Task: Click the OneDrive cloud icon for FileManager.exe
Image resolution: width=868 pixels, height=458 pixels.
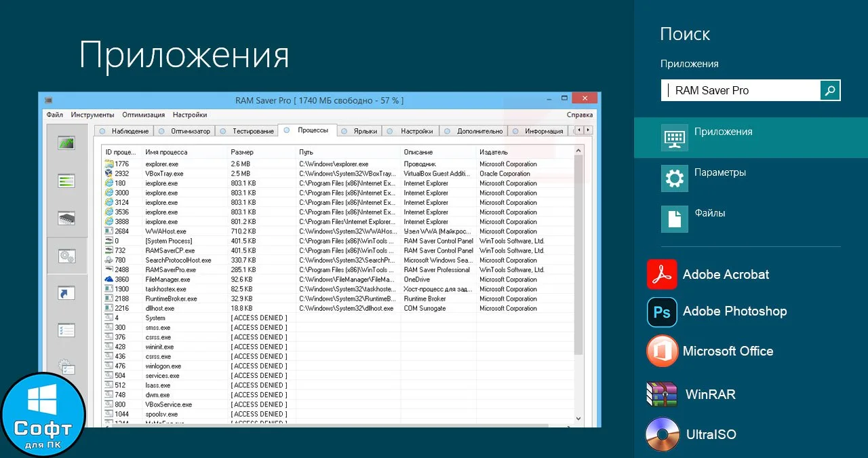Action: [109, 280]
